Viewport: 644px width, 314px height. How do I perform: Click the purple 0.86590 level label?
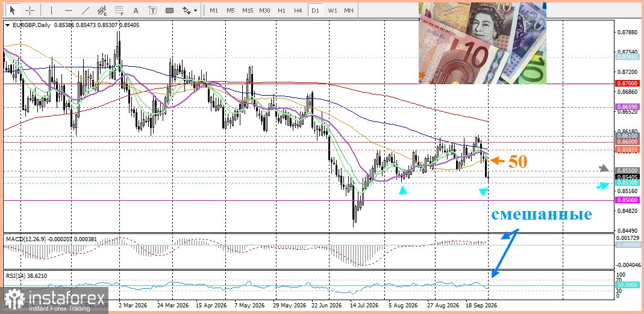[628, 106]
